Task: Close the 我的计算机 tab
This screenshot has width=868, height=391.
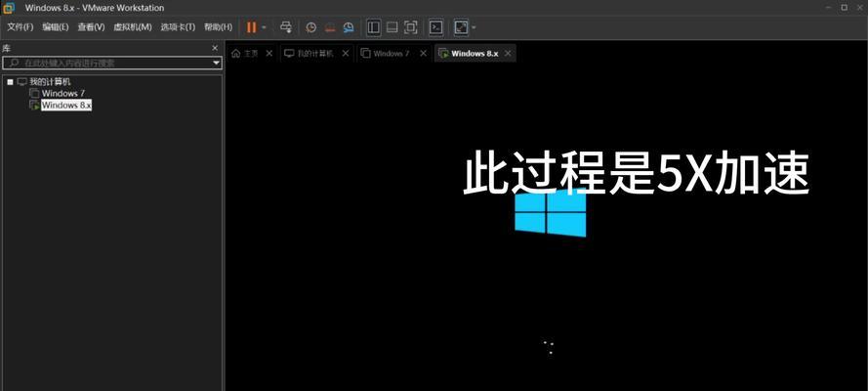Action: click(346, 53)
